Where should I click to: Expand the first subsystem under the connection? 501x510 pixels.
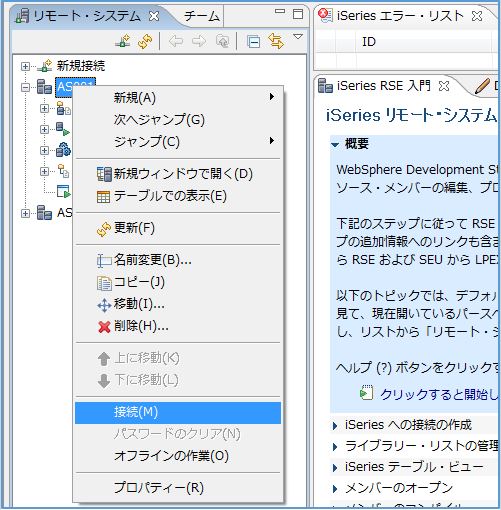(44, 108)
